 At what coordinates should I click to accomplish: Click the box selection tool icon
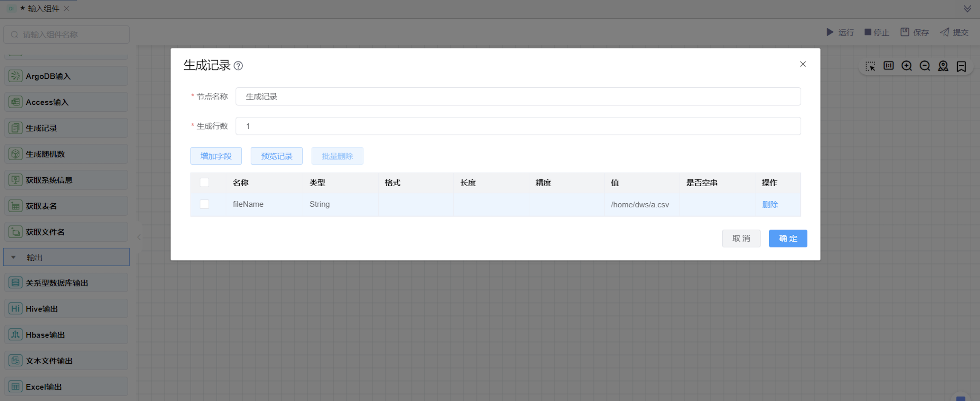coord(870,66)
